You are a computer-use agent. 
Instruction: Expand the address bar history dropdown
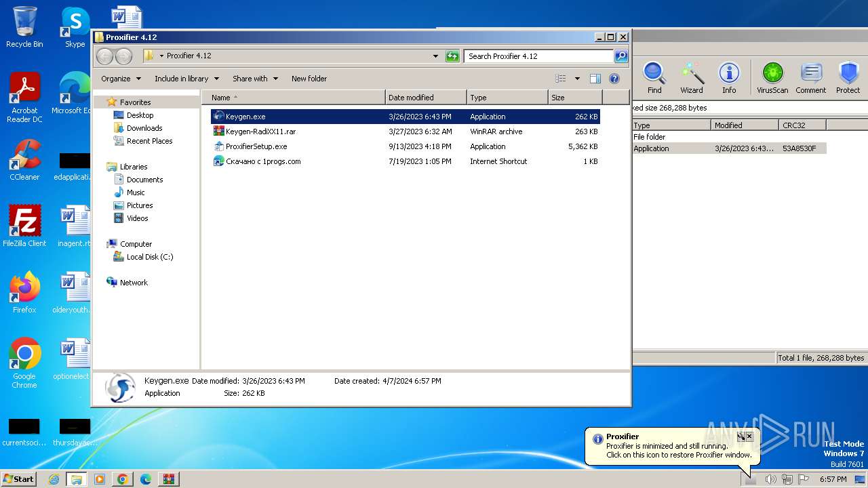click(435, 56)
